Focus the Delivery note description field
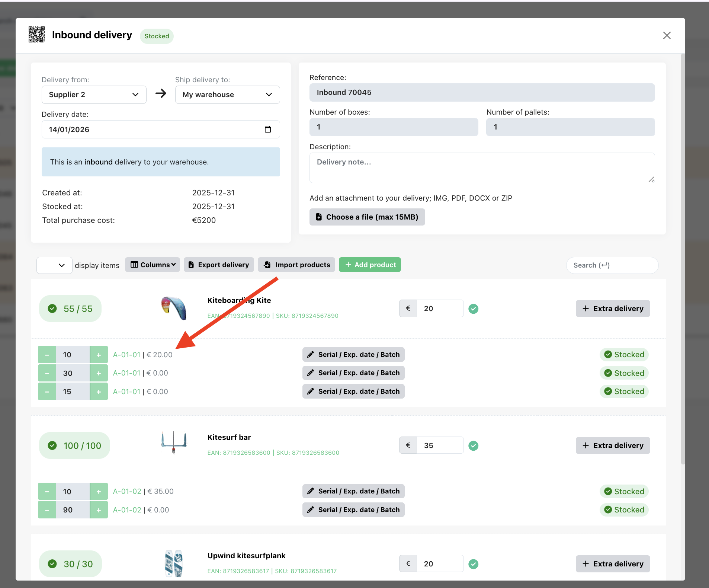The height and width of the screenshot is (588, 709). [482, 168]
